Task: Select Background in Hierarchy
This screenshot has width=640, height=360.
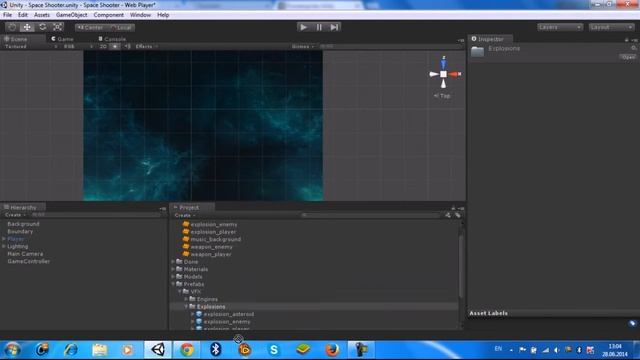Action: tap(23, 224)
